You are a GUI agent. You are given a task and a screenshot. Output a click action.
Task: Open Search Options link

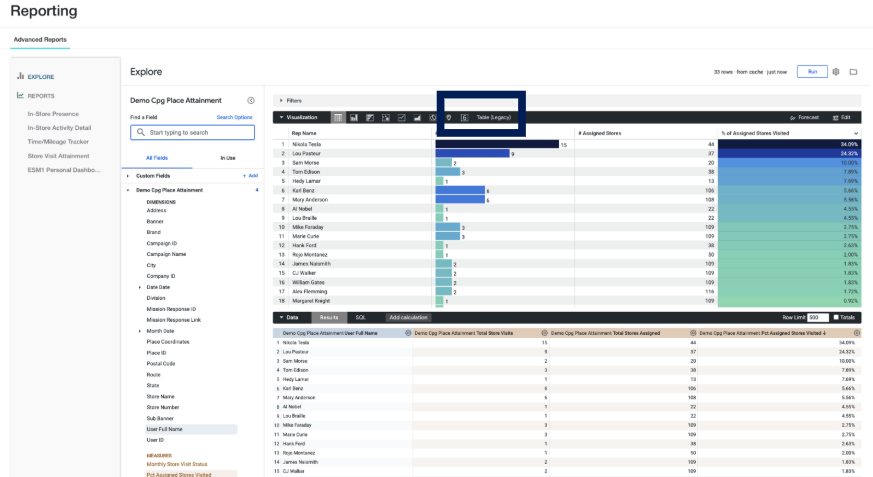234,117
